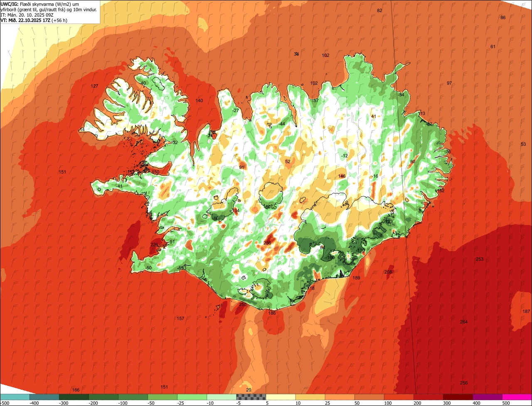The height and width of the screenshot is (406, 532).
Task: Click the value 187 at the right edge
Action: pyautogui.click(x=526, y=312)
